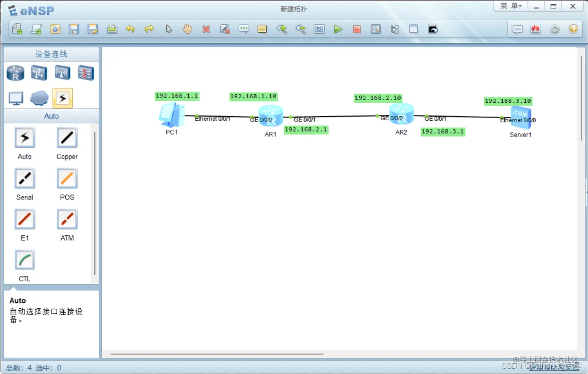Fit topology to window size icon
Viewport: 588px width, 374px height.
click(x=319, y=29)
